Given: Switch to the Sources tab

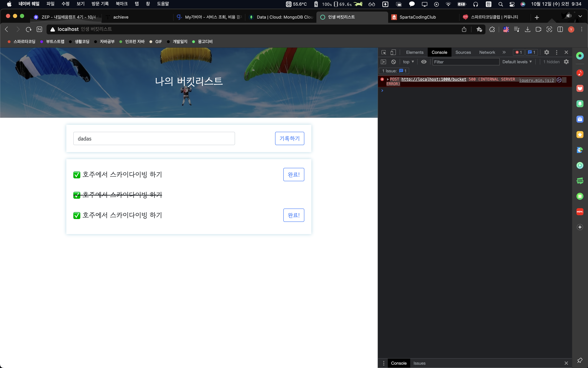Looking at the screenshot, I should 463,52.
